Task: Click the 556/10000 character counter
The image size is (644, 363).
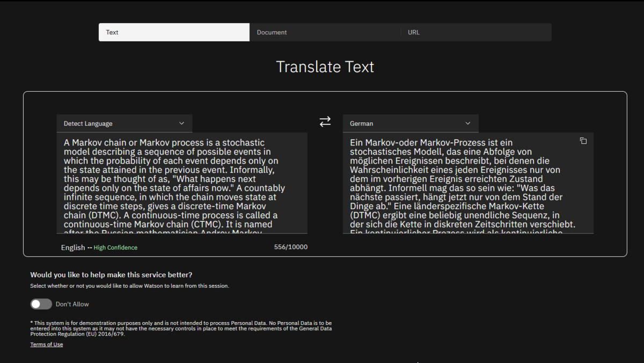Action: pyautogui.click(x=290, y=247)
